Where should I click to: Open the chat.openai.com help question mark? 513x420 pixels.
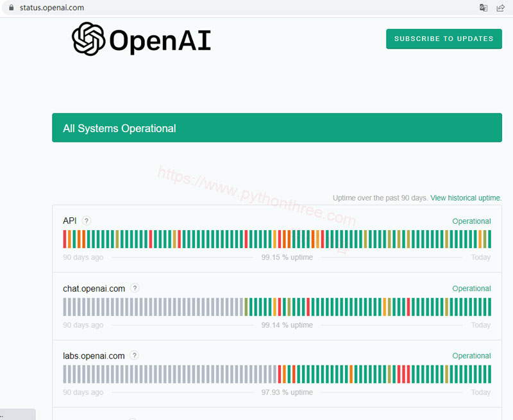[135, 288]
